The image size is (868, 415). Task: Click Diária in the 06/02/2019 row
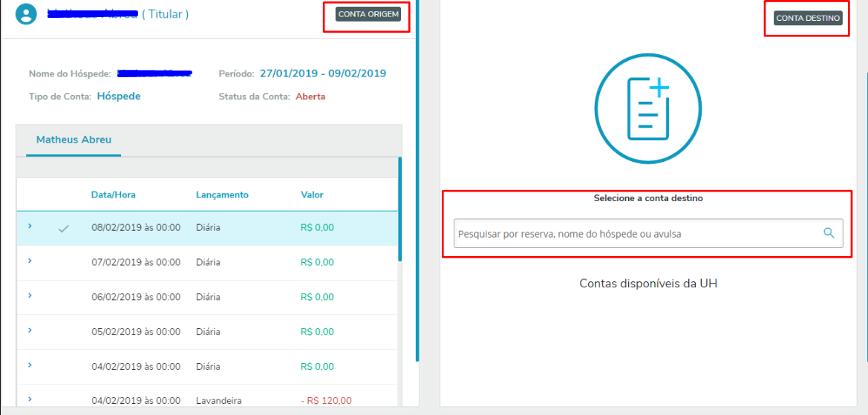[x=208, y=297]
